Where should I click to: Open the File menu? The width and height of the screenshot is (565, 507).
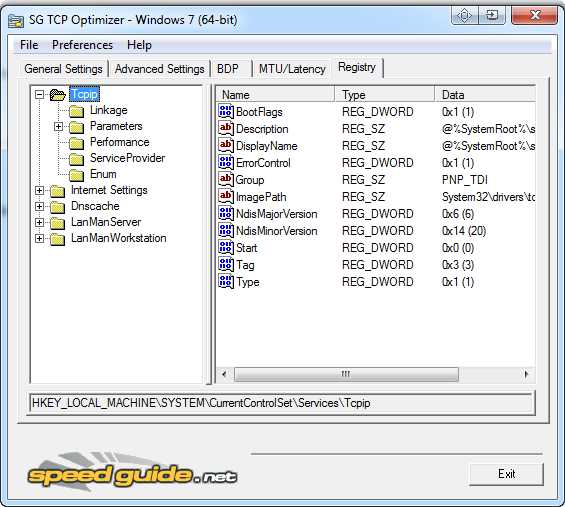(29, 45)
